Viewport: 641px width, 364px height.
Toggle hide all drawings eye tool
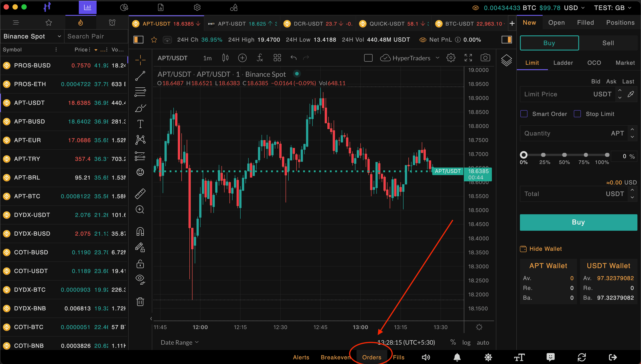tap(140, 279)
